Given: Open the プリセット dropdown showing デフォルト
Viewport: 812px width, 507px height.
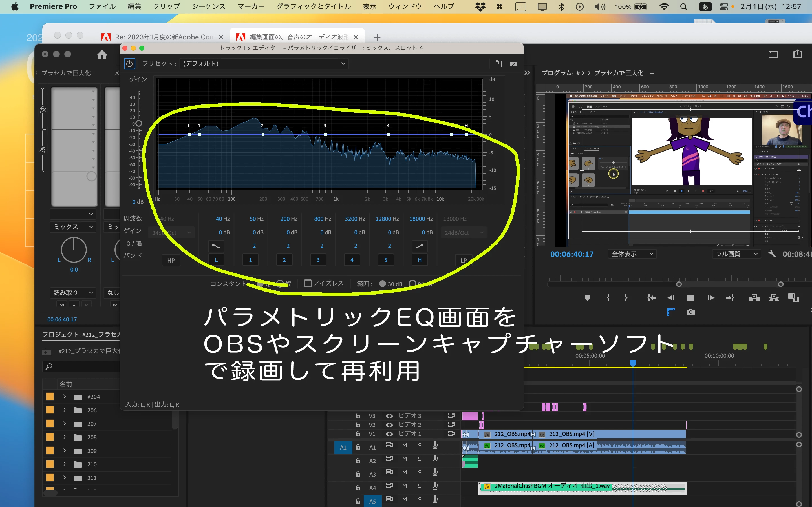Looking at the screenshot, I should tap(264, 64).
